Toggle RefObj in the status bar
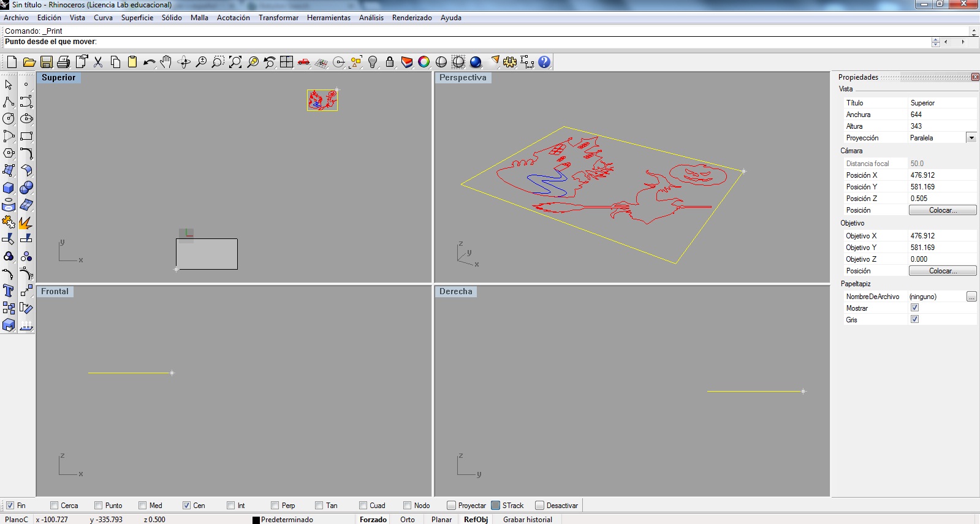Viewport: 980px width, 524px height. click(x=476, y=519)
